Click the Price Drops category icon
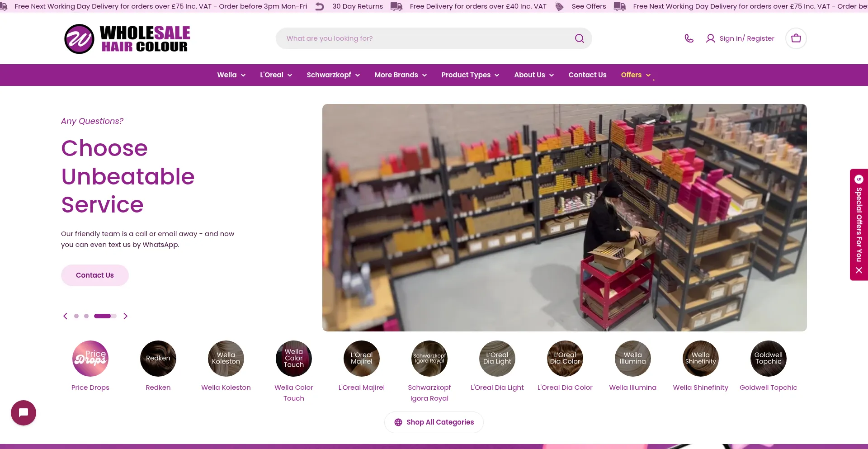The width and height of the screenshot is (868, 449). click(90, 359)
